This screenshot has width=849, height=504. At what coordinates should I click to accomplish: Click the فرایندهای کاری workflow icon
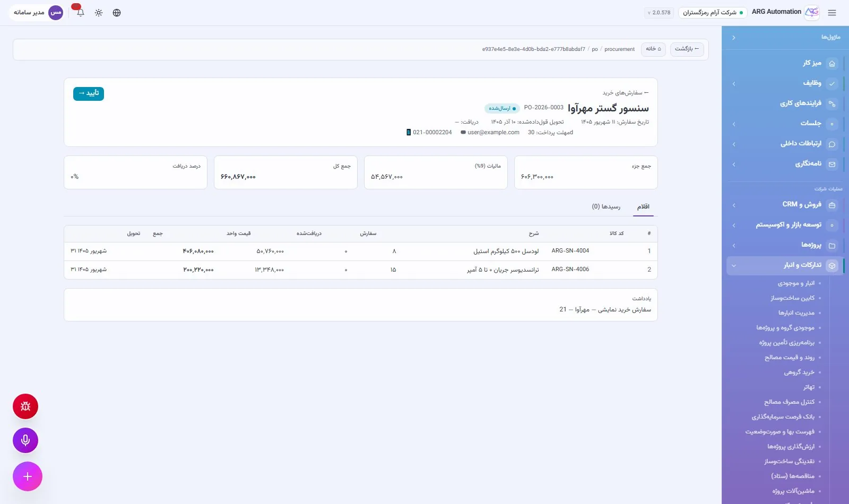click(x=832, y=103)
